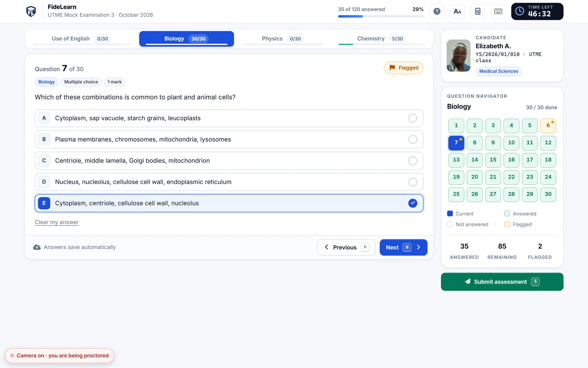Image resolution: width=588 pixels, height=368 pixels.
Task: Click the right chevron on Next
Action: click(419, 247)
